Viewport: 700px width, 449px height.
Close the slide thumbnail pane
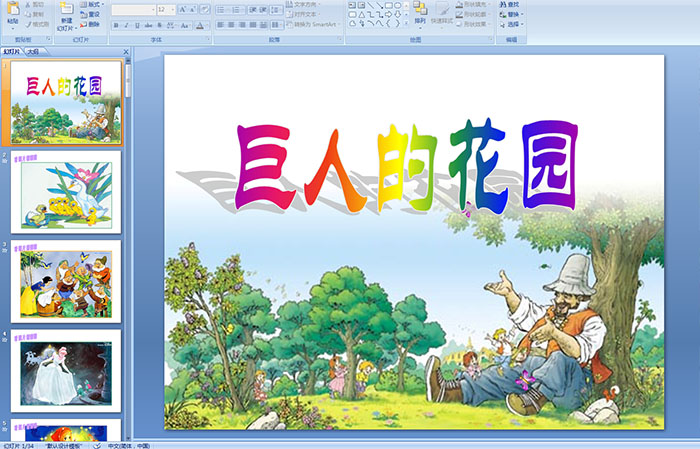(x=126, y=52)
